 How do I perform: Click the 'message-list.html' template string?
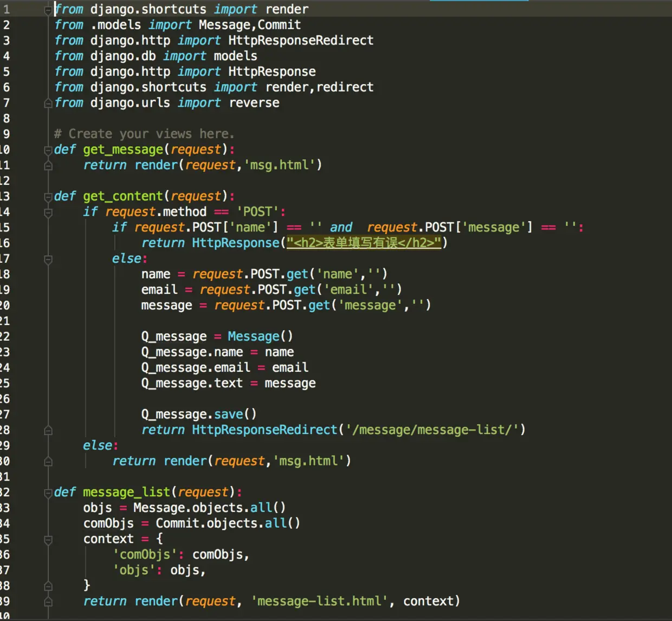(320, 601)
